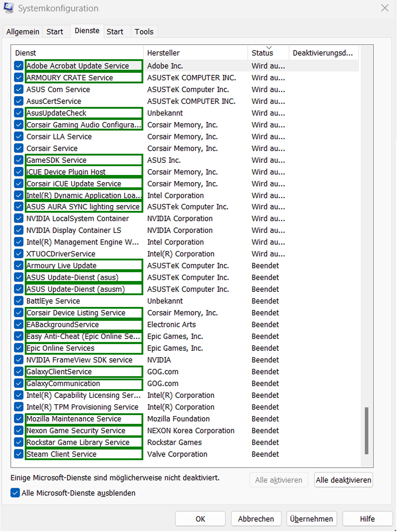Screen dimensions: 398x532
Task: Click NEXON Korea Corporation cell
Action: tap(191, 430)
